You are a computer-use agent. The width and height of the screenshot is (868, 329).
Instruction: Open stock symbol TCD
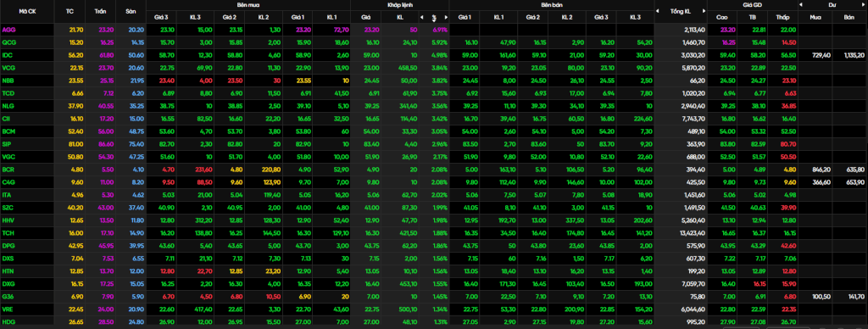8,93
